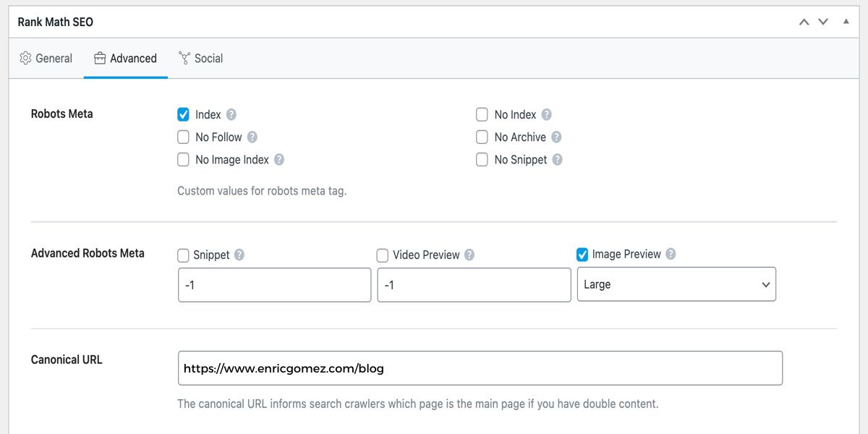Click help icon next to Index
The height and width of the screenshot is (434, 868).
(x=231, y=114)
